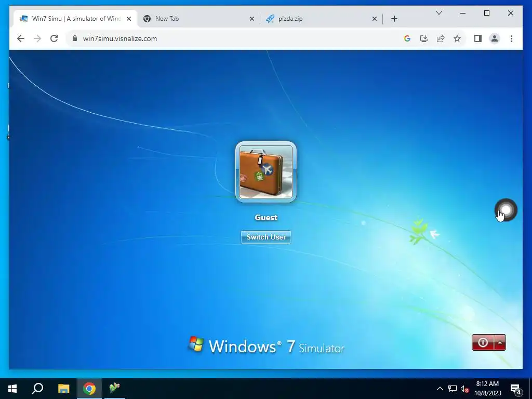Open network status tray icon

click(453, 389)
